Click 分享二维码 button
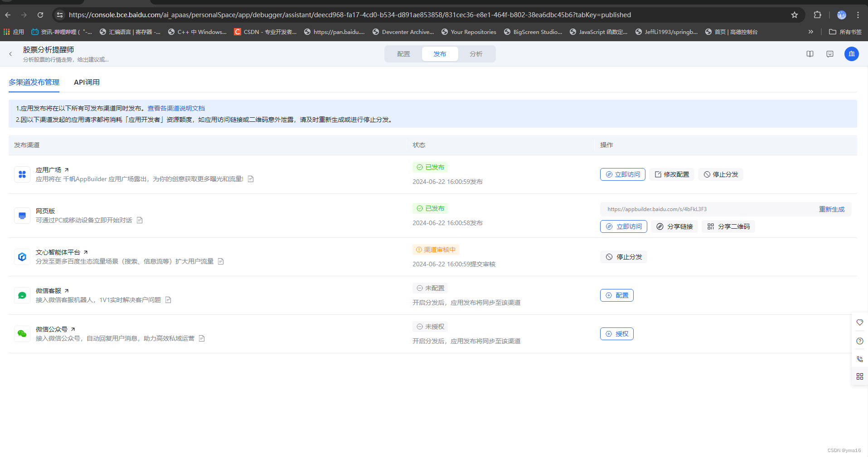 point(728,226)
